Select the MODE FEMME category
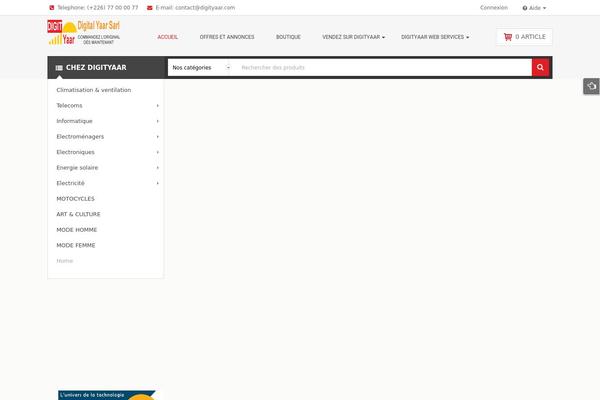Viewport: 600px width, 400px height. coord(76,245)
